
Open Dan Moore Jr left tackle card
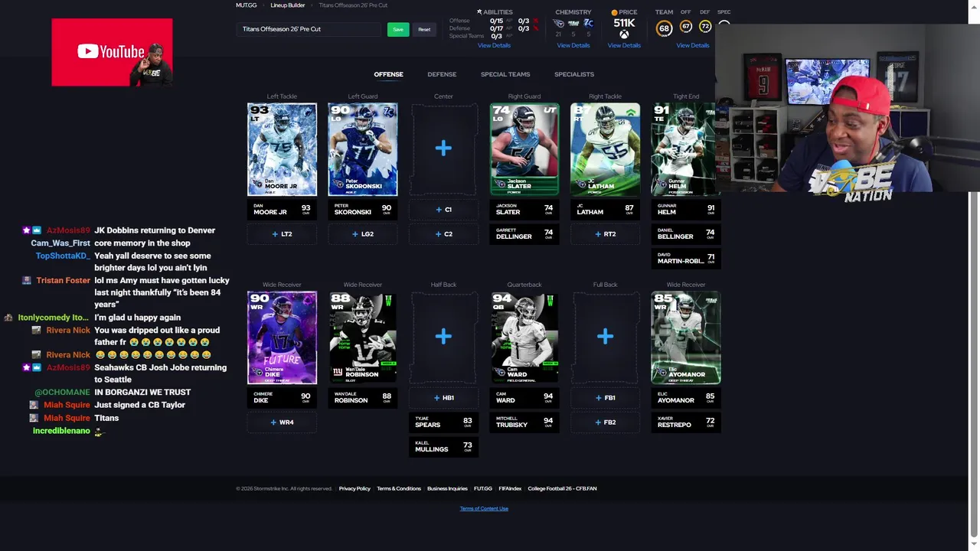tap(282, 149)
